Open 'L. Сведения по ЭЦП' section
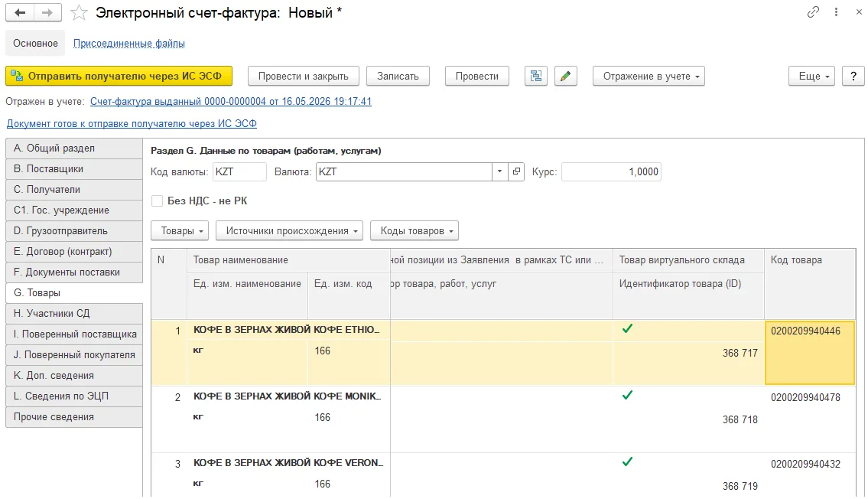Viewport: 868px width, 499px height. click(x=74, y=396)
